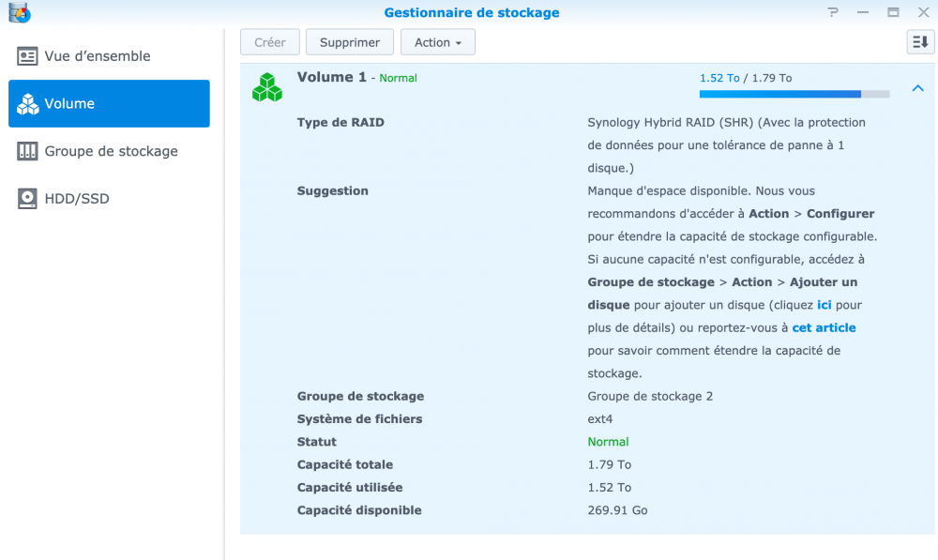Maximize the Gestionnaire de stockage window
The image size is (938, 560).
pos(893,13)
